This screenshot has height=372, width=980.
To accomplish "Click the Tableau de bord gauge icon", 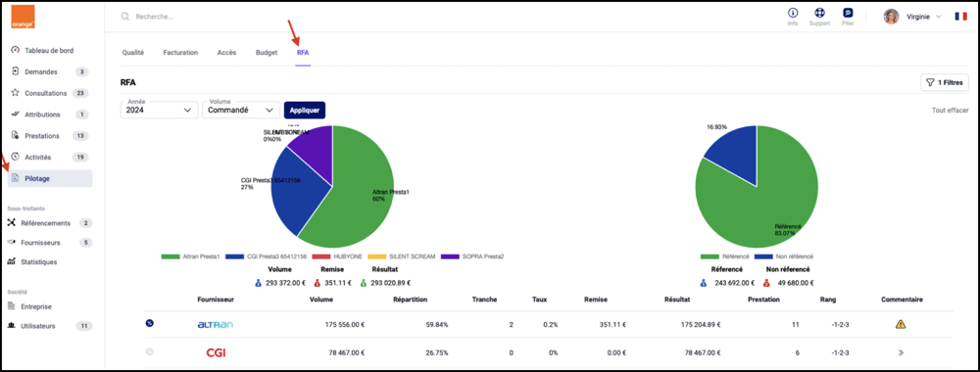I will click(16, 50).
